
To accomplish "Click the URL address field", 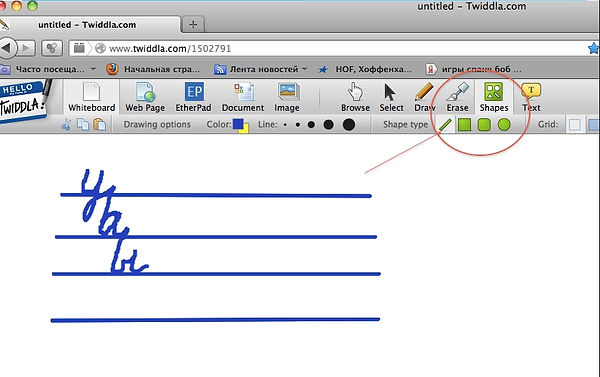I will 329,49.
